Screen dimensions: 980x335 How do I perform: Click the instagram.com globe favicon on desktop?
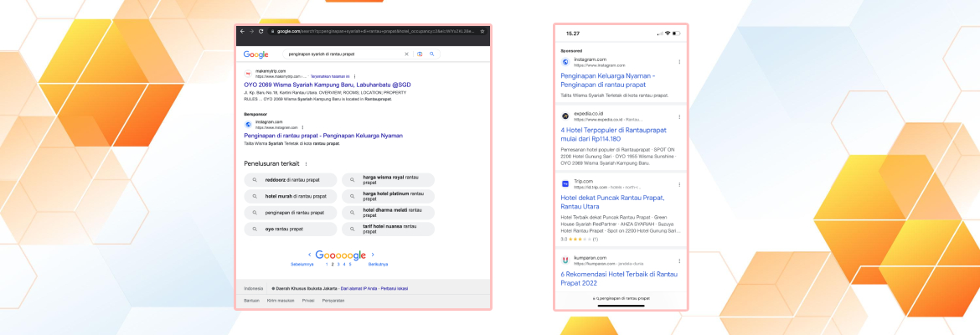(248, 125)
